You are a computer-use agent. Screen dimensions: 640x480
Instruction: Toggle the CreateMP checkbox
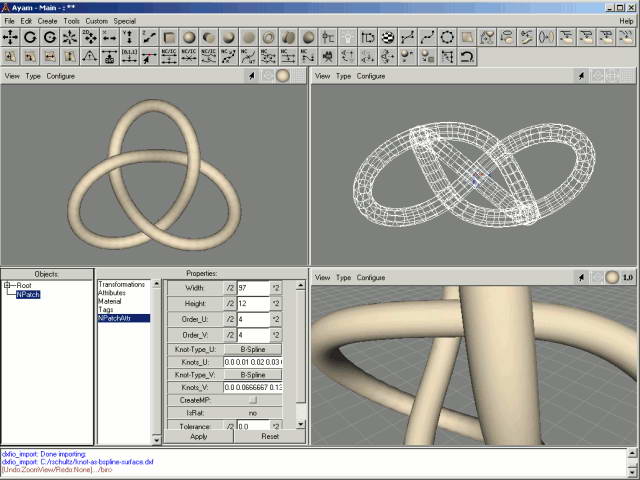(252, 400)
